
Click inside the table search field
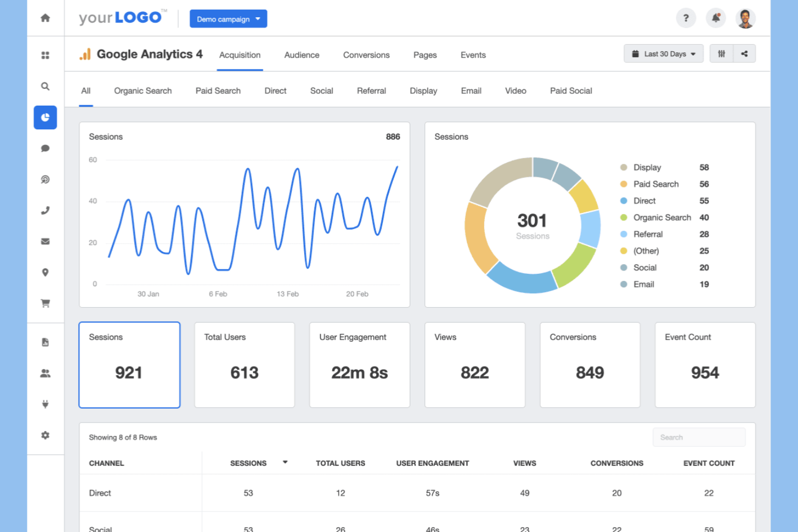(699, 437)
